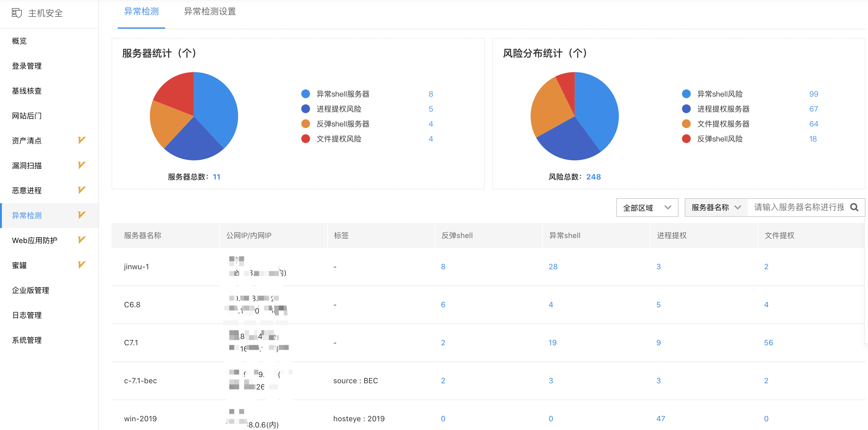
Task: Open C6.8 进程提权 count 5
Action: coord(658,305)
